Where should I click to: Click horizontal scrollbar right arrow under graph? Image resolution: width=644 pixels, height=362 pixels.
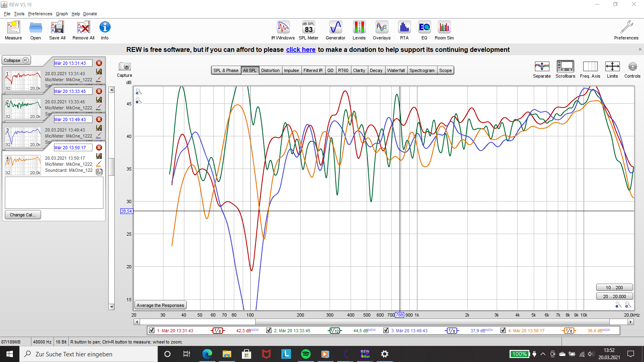click(631, 322)
